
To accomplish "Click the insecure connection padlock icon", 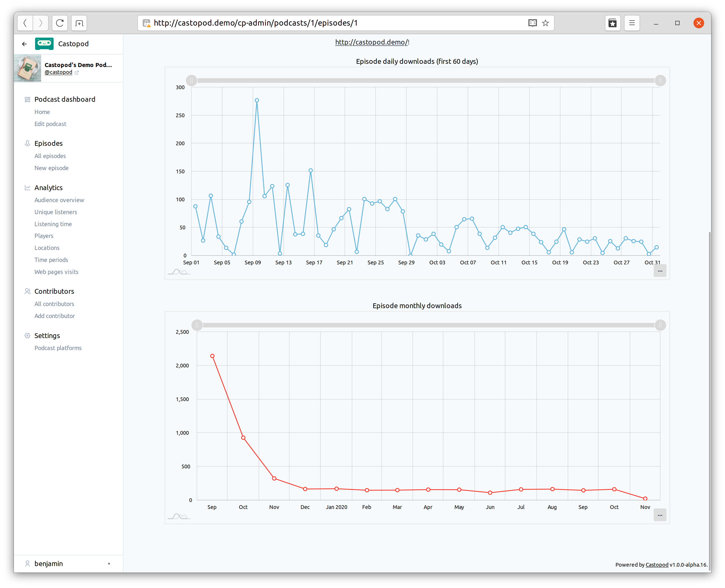I will (146, 23).
